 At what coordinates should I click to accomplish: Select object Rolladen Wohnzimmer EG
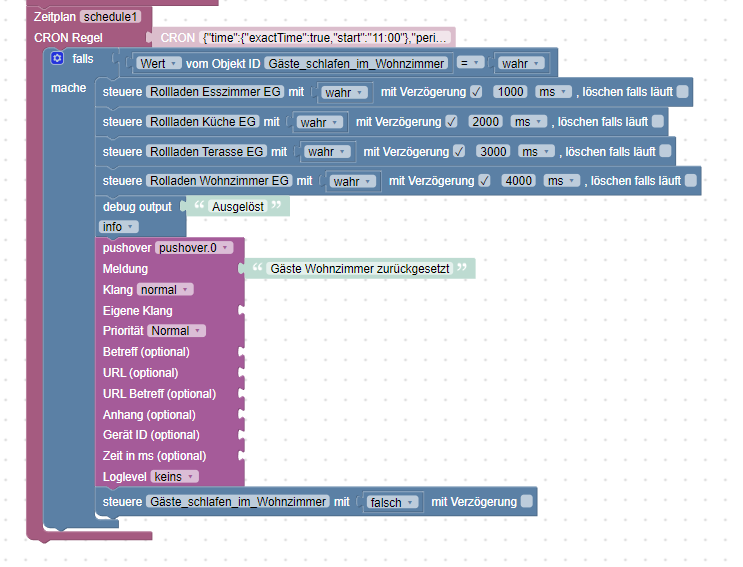click(219, 180)
